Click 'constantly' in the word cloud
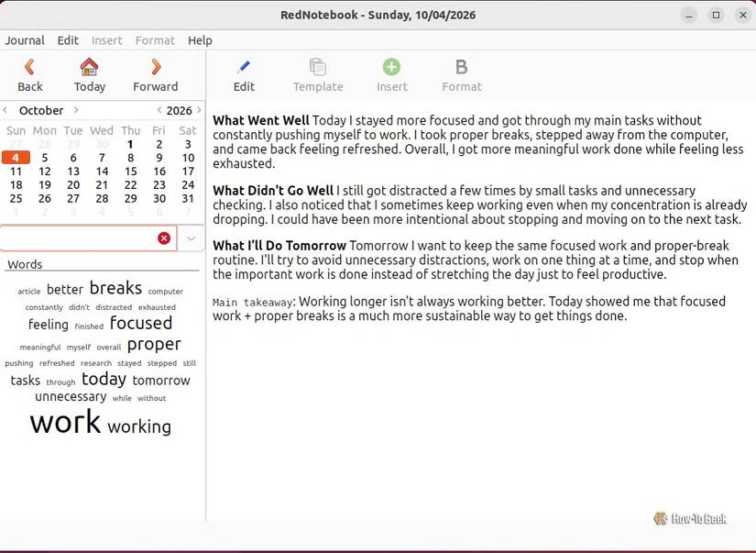Screen dimensions: 756x553 [44, 307]
